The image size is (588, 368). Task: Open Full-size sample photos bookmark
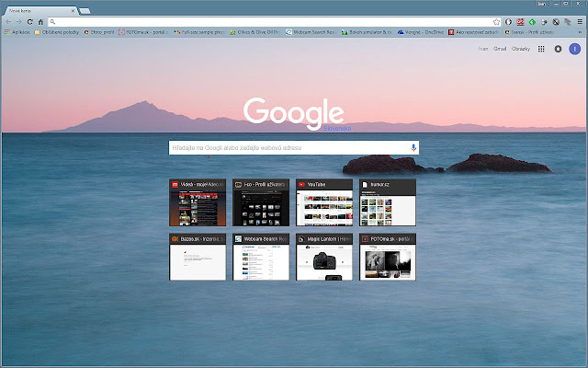pyautogui.click(x=199, y=32)
